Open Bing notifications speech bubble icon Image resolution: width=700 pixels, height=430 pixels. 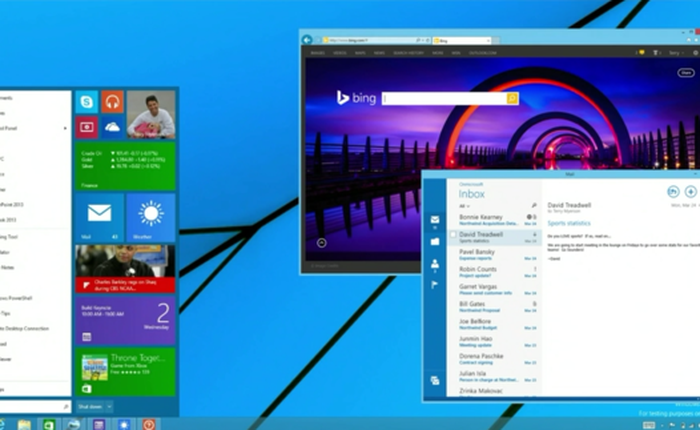click(641, 53)
